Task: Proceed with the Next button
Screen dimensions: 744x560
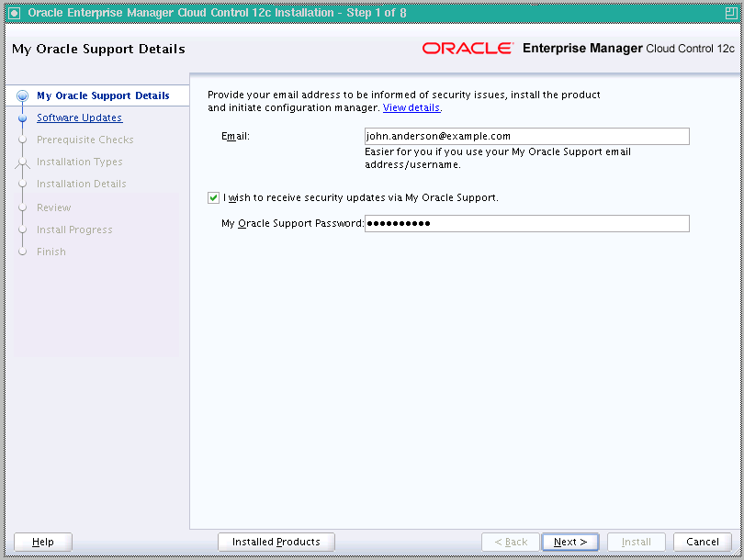Action: pos(570,542)
